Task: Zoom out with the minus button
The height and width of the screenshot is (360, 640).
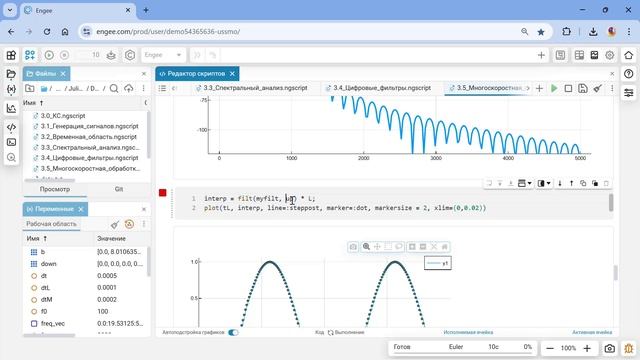Action: pos(550,348)
